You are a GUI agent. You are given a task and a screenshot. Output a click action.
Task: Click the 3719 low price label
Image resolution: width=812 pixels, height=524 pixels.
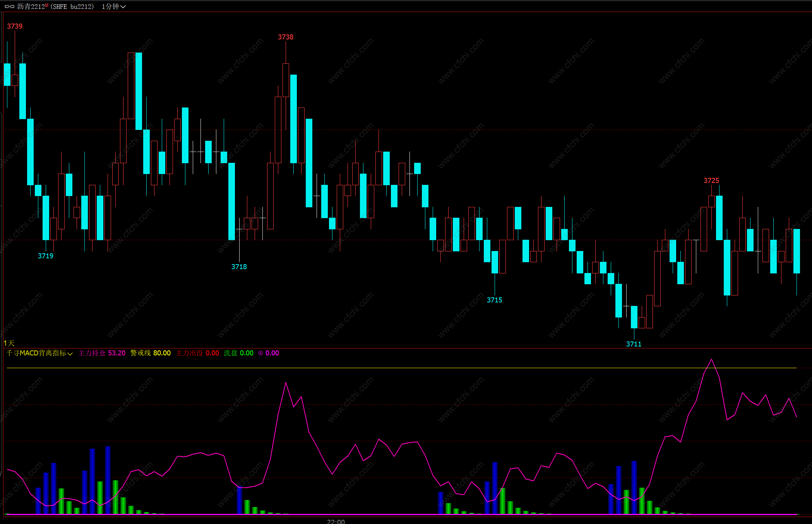pos(45,256)
